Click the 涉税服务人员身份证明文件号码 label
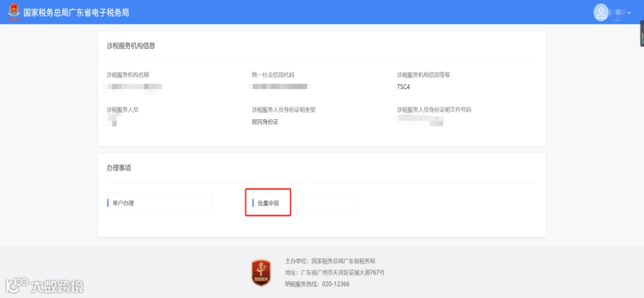644x298 pixels. tap(434, 110)
